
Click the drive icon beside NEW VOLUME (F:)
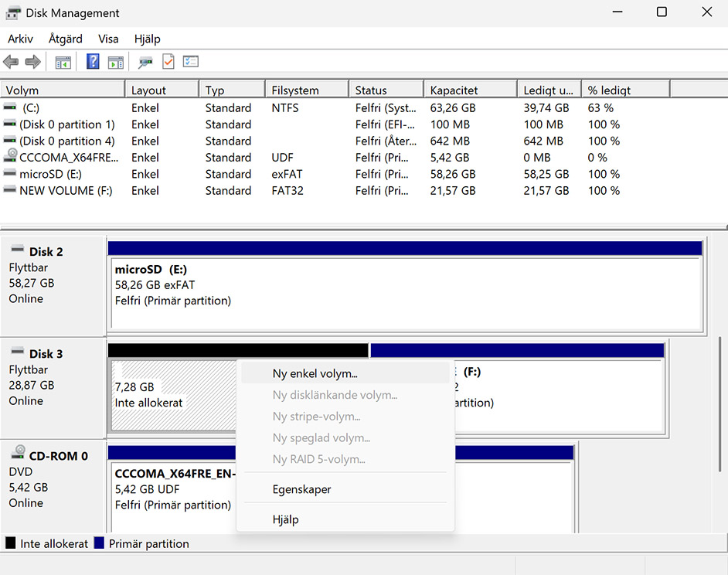coord(10,190)
